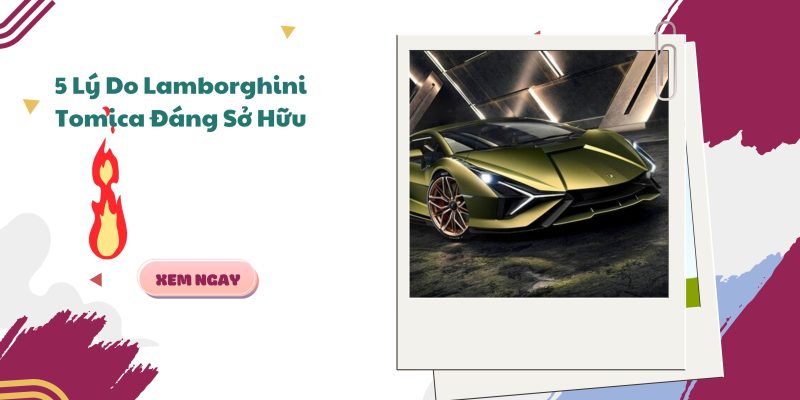Image resolution: width=800 pixels, height=400 pixels.
Task: Select the Lamborghini headline text
Action: pos(181,103)
